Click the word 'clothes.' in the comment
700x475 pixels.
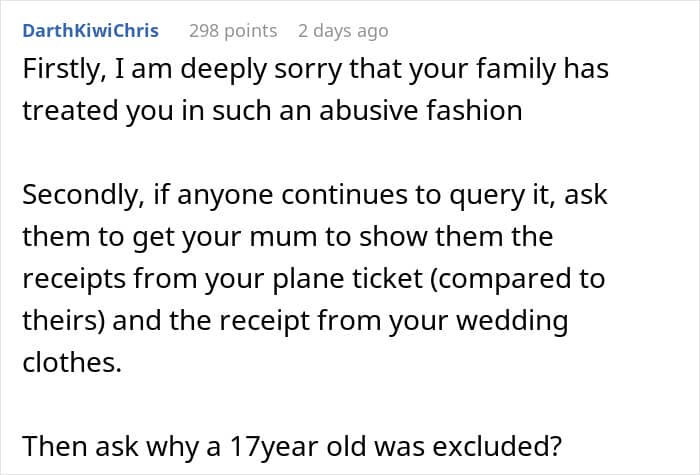pos(72,362)
